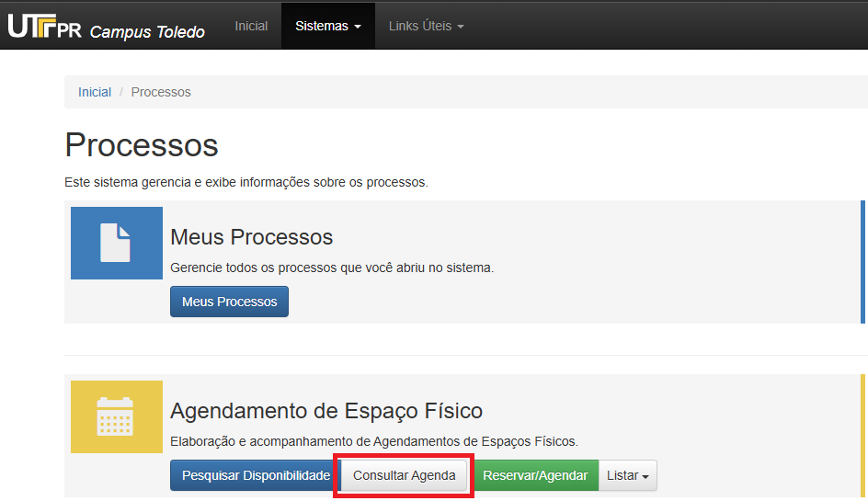The image size is (868, 501).
Task: Click the 'Elaboração e acompanhamento' description text
Action: (x=373, y=441)
